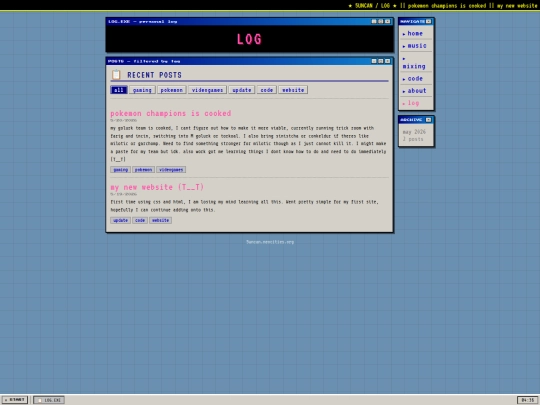Open the music page link
The width and height of the screenshot is (540, 405).
click(416, 46)
